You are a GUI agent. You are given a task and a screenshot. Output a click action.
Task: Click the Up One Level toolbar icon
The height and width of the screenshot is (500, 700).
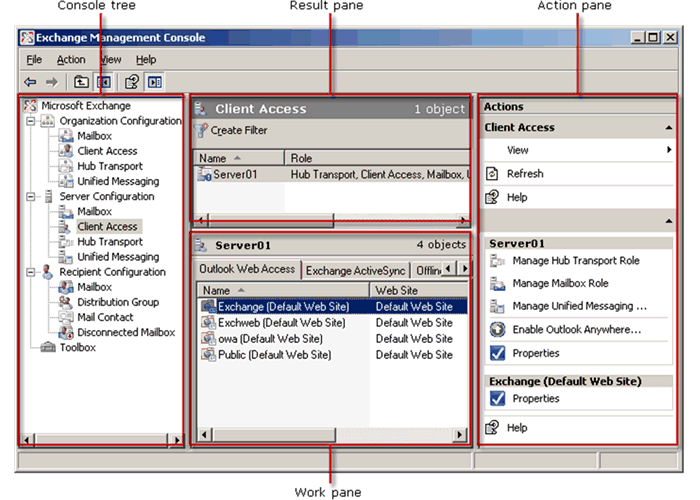click(x=81, y=82)
